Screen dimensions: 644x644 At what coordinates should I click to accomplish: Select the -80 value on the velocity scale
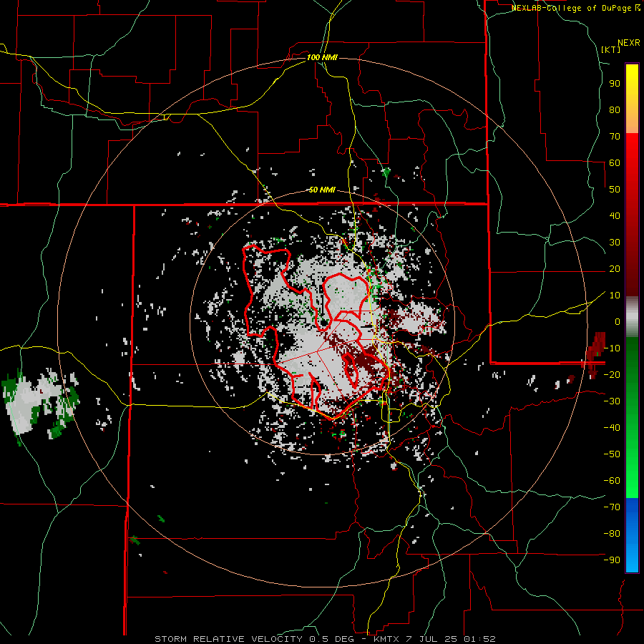point(612,534)
